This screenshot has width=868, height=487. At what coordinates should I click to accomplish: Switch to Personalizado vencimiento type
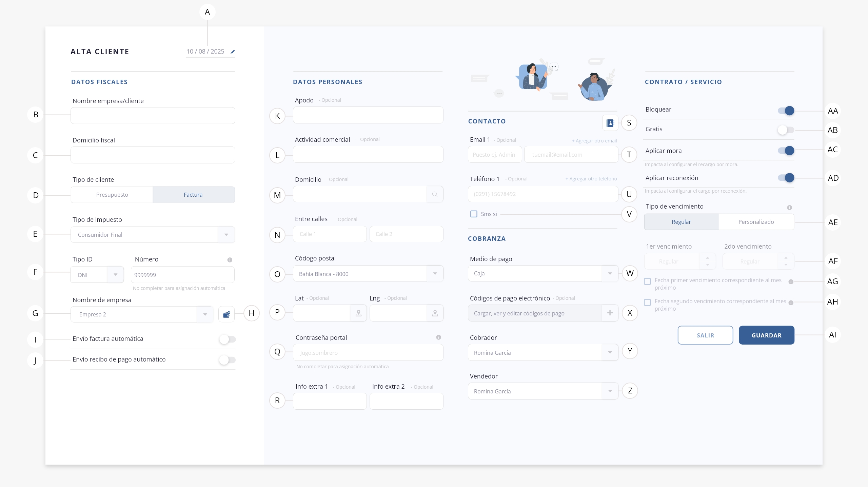pos(756,222)
